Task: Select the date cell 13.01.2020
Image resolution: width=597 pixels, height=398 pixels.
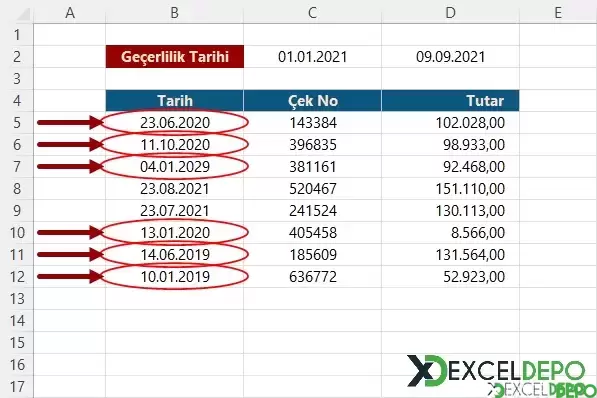Action: click(x=175, y=233)
